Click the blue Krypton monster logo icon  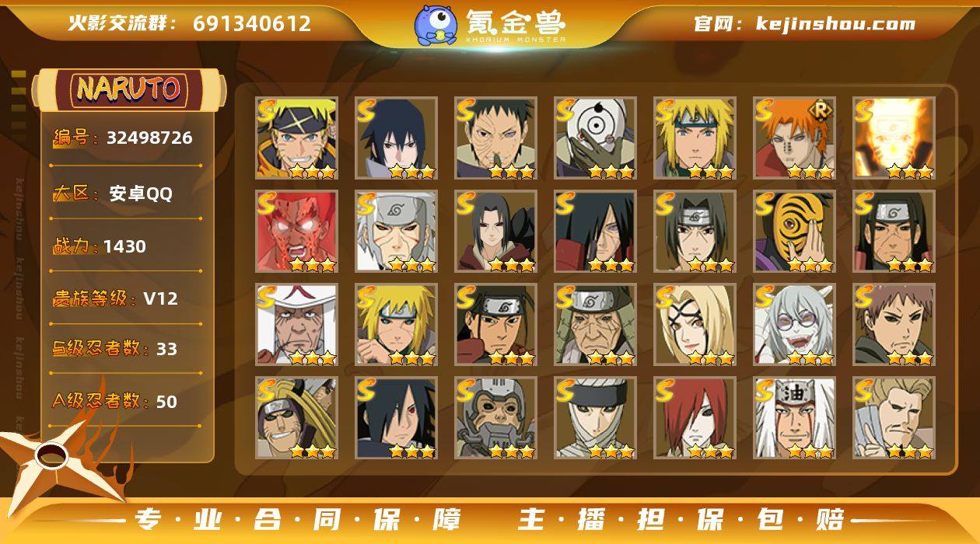tap(436, 25)
